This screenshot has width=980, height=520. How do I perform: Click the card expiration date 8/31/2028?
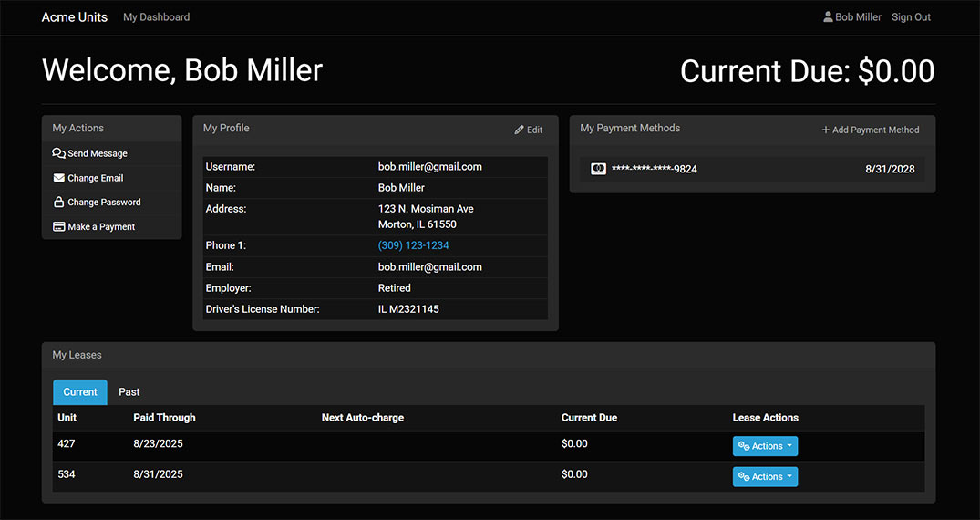[890, 169]
